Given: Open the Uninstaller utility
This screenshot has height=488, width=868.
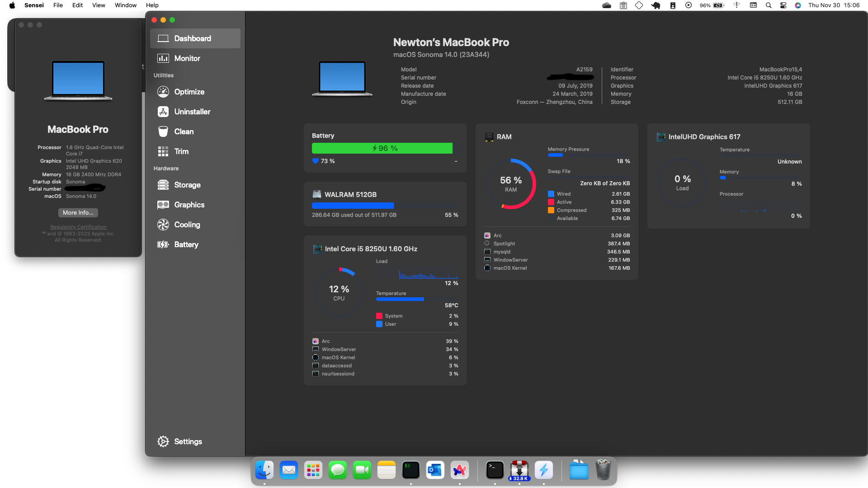Looking at the screenshot, I should [192, 112].
